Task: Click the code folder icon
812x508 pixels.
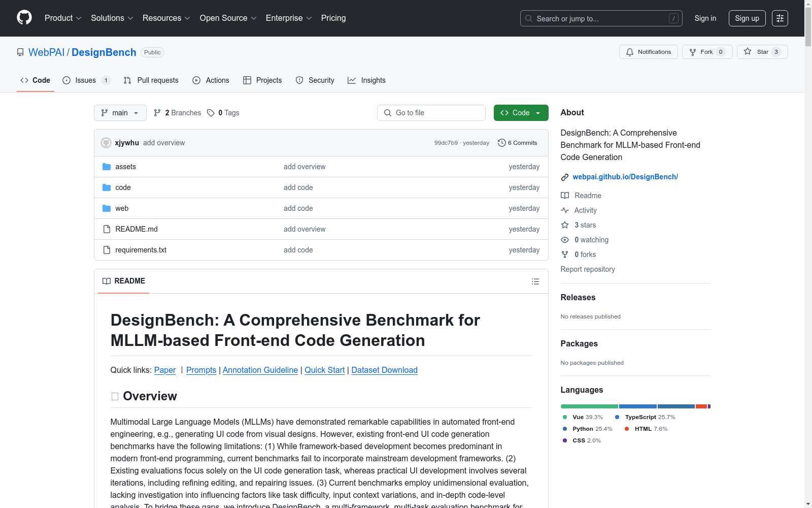Action: pyautogui.click(x=107, y=187)
